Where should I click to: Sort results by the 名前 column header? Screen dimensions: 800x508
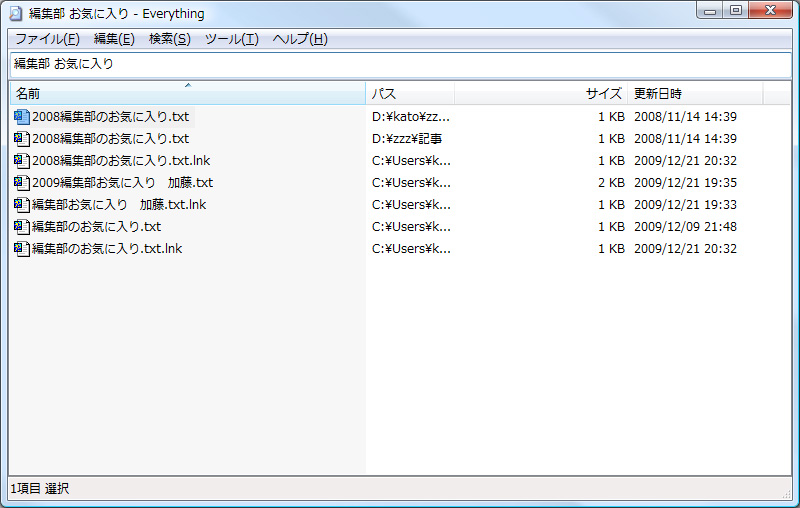click(188, 93)
